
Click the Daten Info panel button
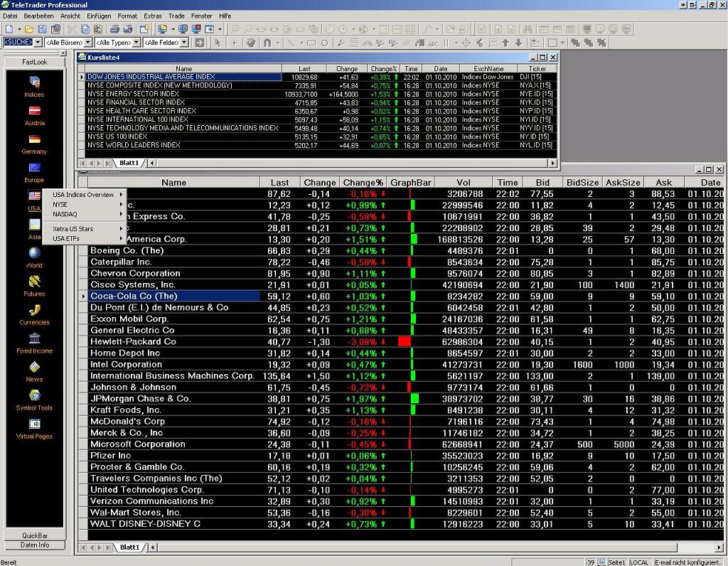(x=35, y=545)
